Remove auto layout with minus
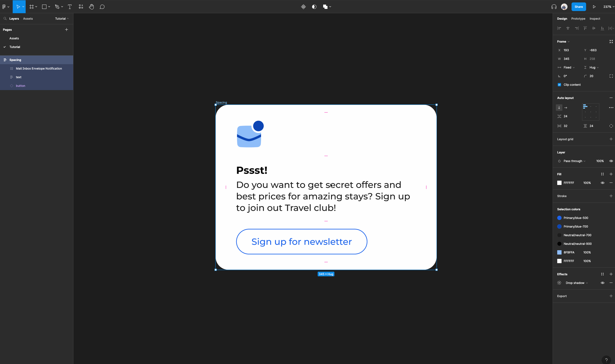Viewport: 615px width, 364px height. (611, 98)
